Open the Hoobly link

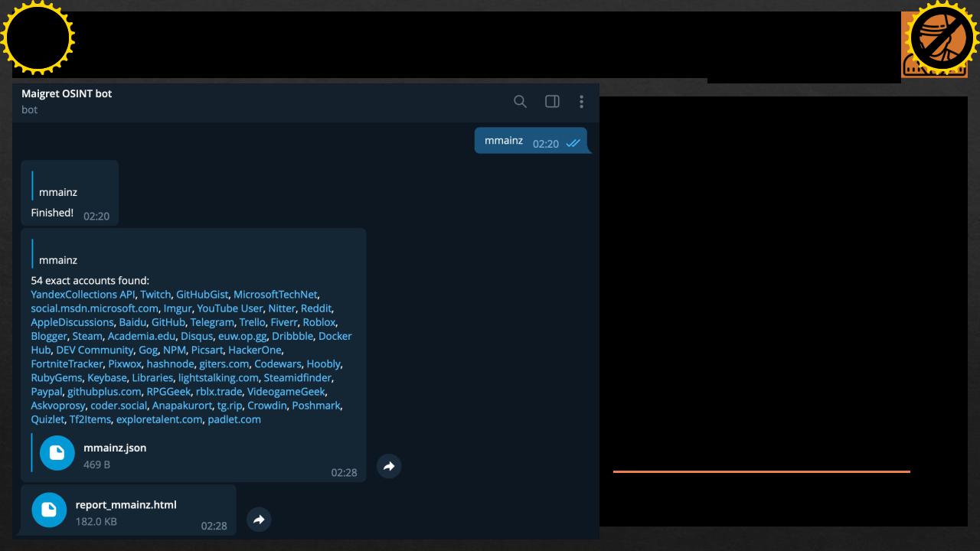coord(323,364)
